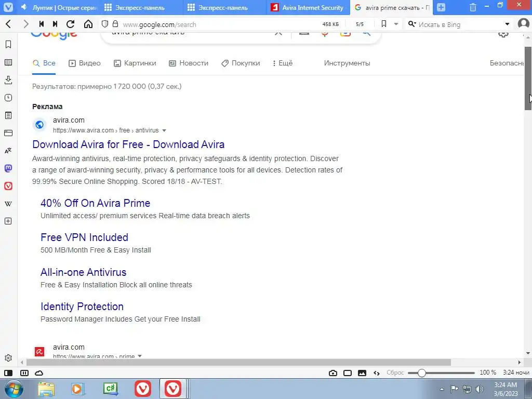Select the Google Картинки filter
532x399 pixels.
135,63
